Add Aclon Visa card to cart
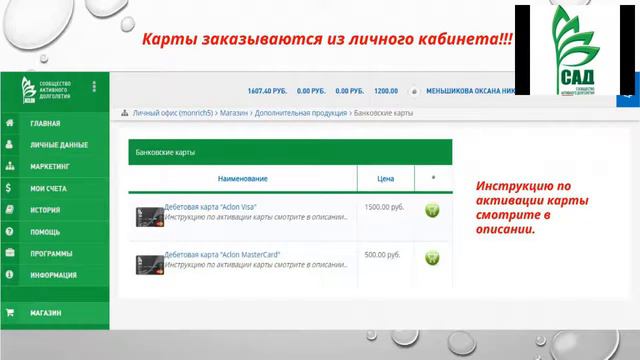Image resolution: width=640 pixels, height=360 pixels. point(432,210)
